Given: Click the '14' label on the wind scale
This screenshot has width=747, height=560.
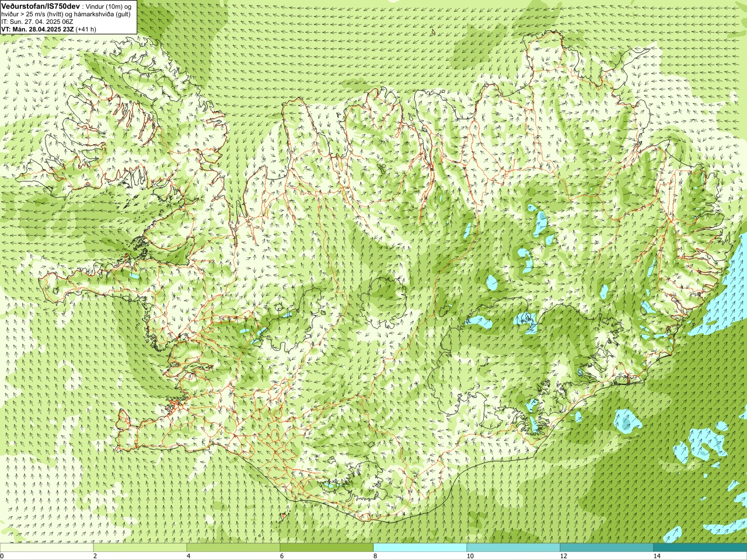Looking at the screenshot, I should click(657, 556).
